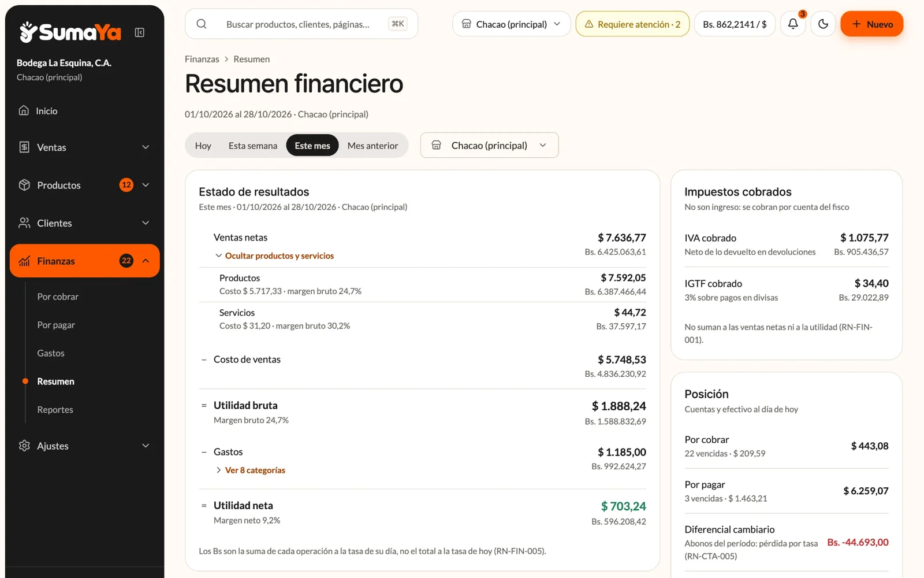Collapse Ocultar productos y servicios

[274, 255]
